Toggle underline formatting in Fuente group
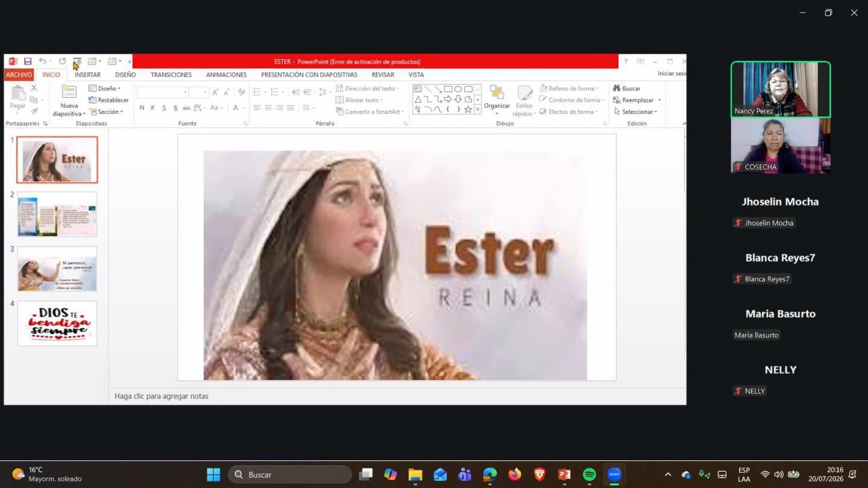 164,108
